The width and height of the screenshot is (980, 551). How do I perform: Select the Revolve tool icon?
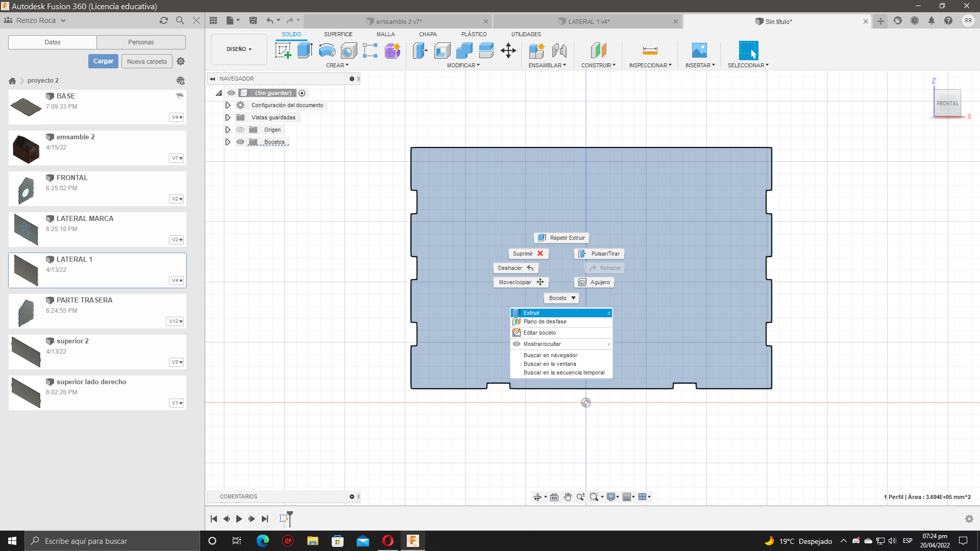point(327,51)
